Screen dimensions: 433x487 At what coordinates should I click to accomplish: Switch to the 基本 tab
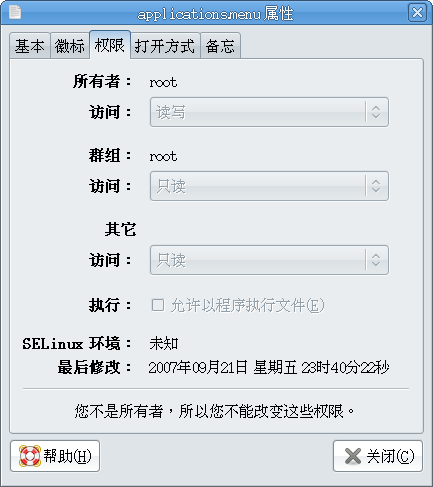click(x=30, y=46)
